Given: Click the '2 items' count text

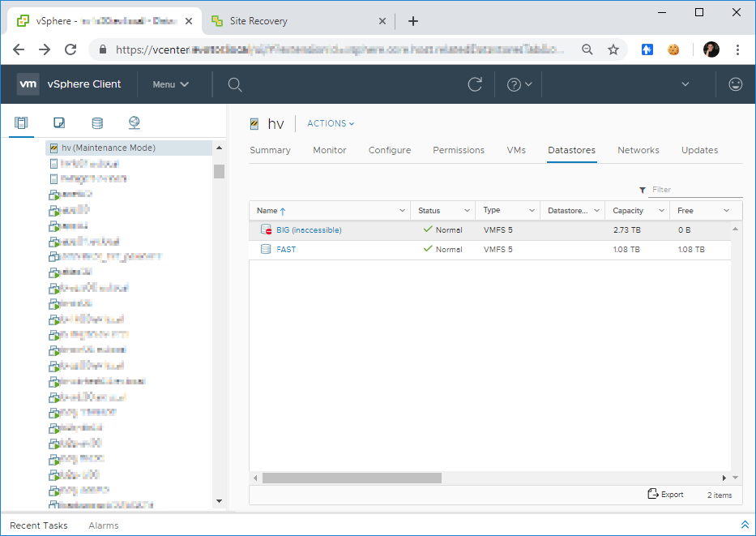Looking at the screenshot, I should tap(720, 495).
